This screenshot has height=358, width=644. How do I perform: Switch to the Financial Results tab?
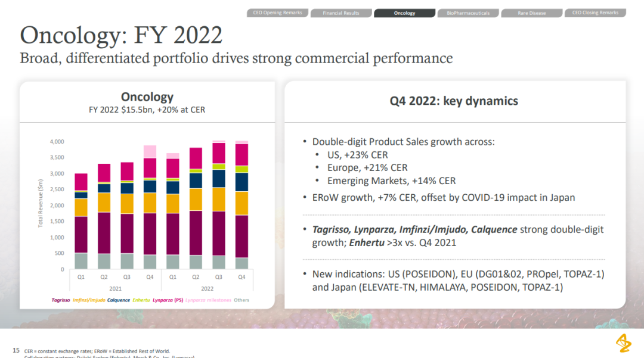point(341,13)
